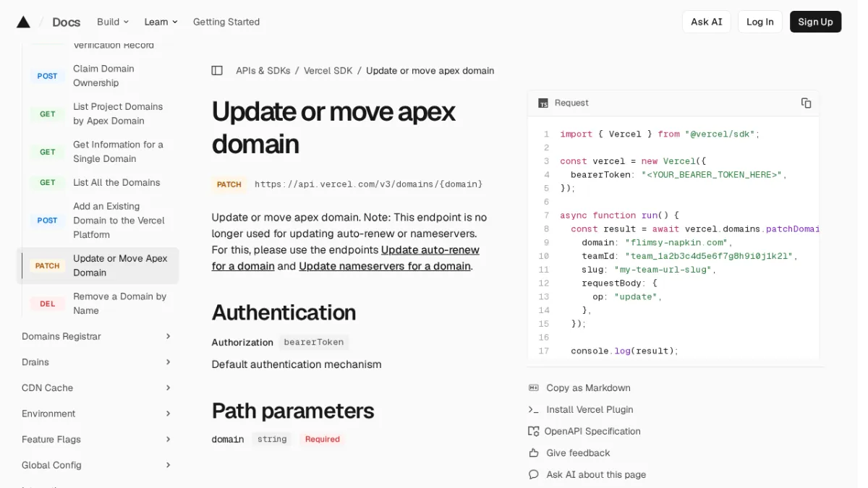
Task: Click the GET badge for List Project Domains
Action: (48, 114)
